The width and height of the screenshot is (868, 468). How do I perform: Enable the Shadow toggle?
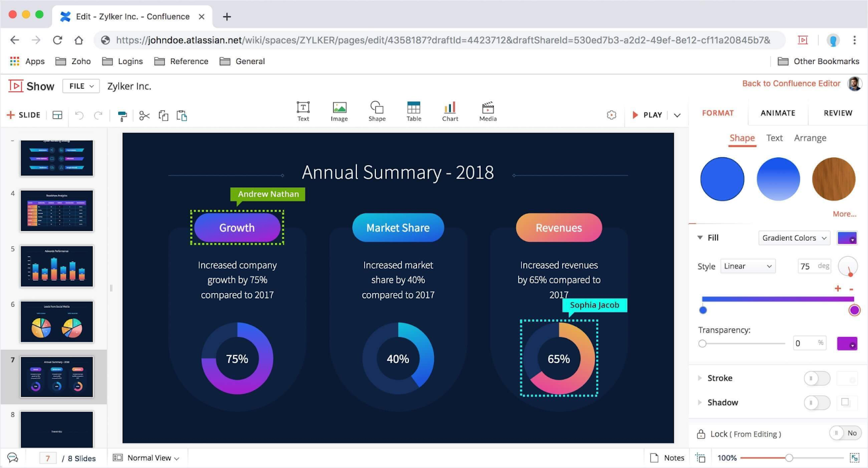(x=817, y=402)
